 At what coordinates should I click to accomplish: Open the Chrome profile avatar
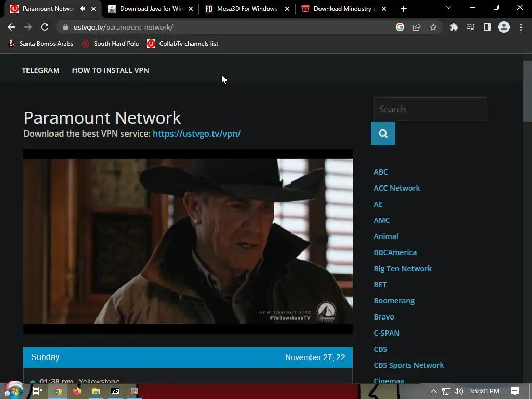tap(504, 27)
